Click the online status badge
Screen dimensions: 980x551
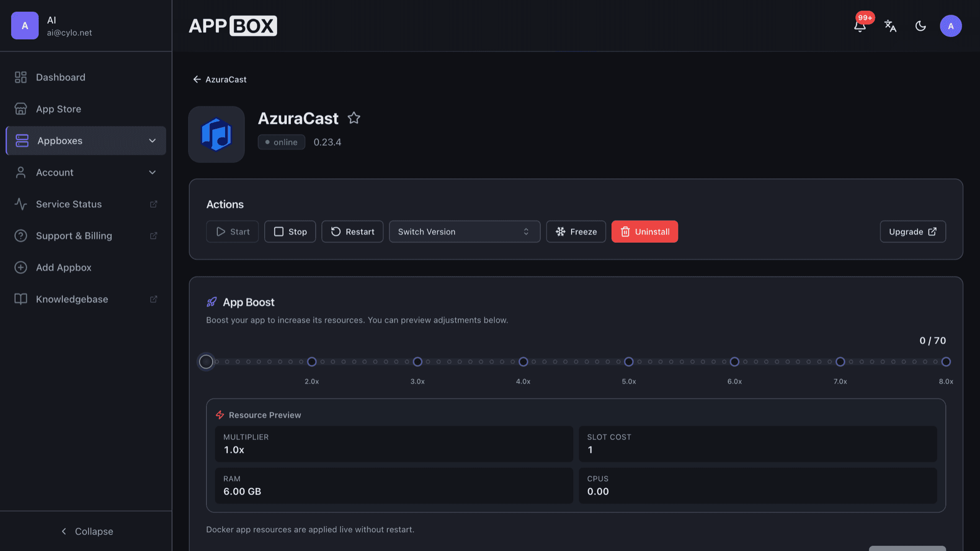(x=281, y=142)
